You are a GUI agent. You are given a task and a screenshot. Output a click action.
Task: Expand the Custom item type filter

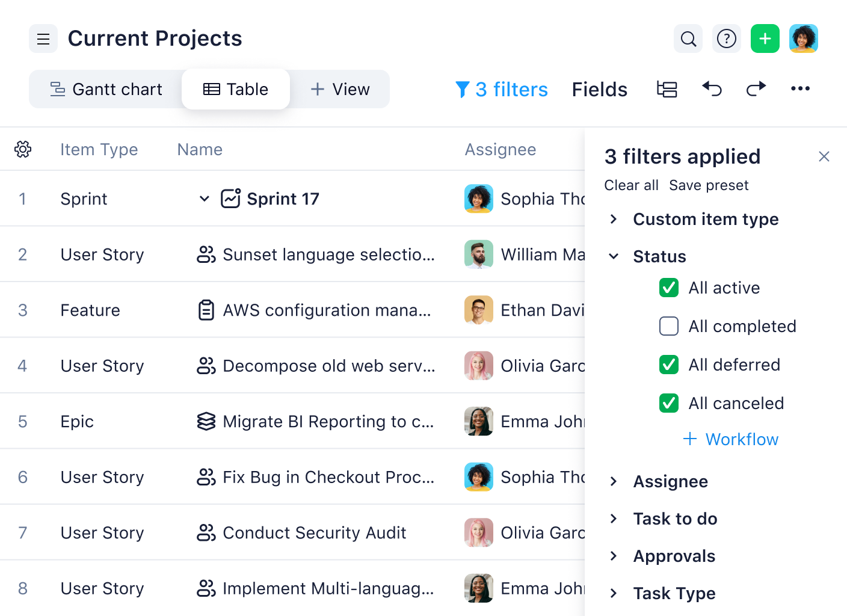tap(614, 220)
